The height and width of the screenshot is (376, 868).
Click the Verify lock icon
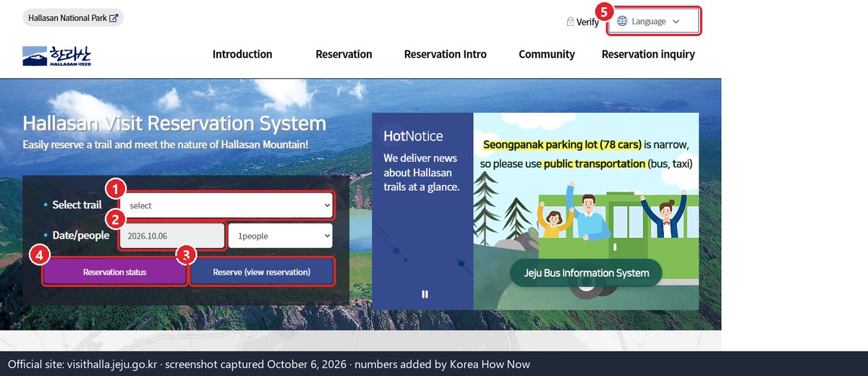point(570,22)
